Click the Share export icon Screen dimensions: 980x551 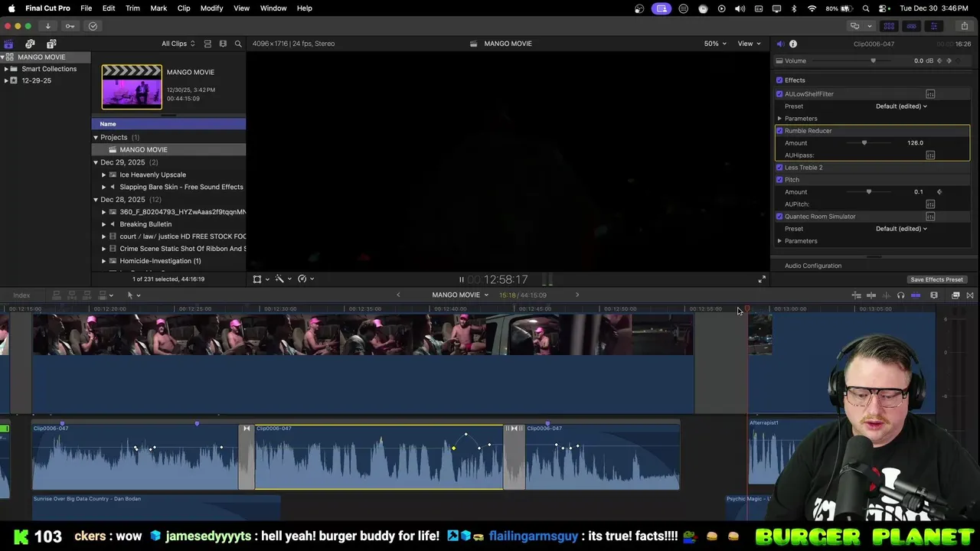pos(964,26)
